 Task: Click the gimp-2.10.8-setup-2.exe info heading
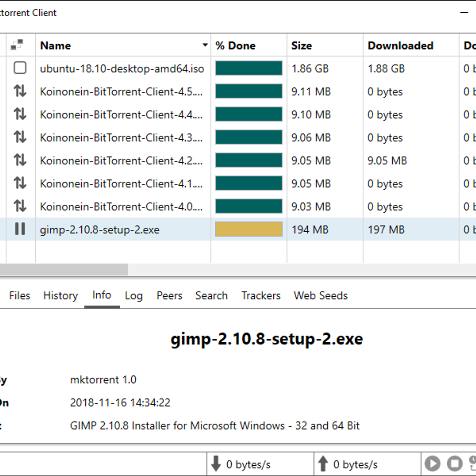267,340
